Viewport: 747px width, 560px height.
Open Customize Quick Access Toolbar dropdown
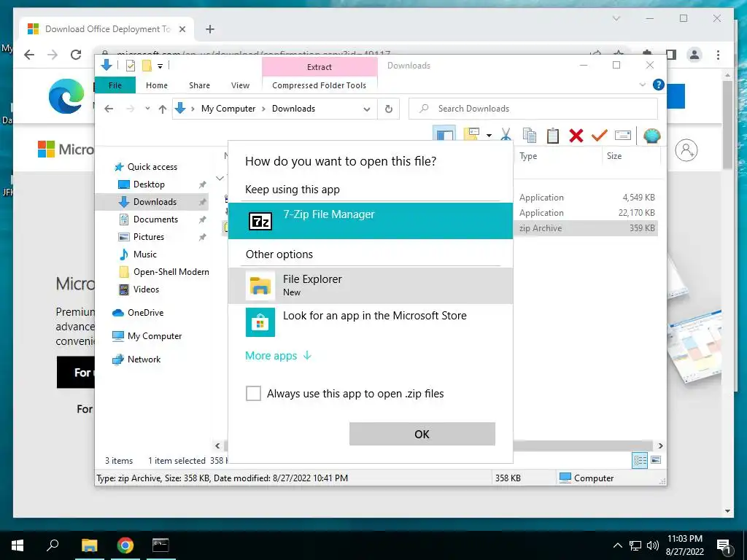[x=160, y=66]
